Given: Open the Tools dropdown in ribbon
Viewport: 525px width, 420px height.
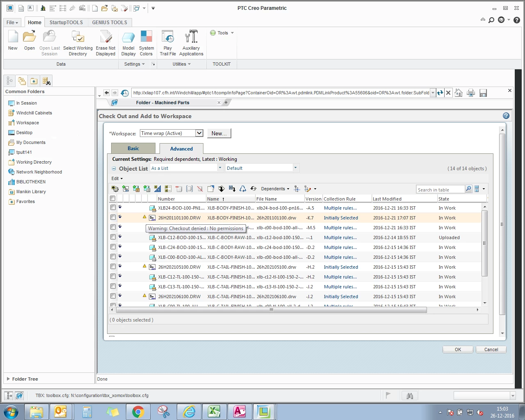Looking at the screenshot, I should [222, 33].
